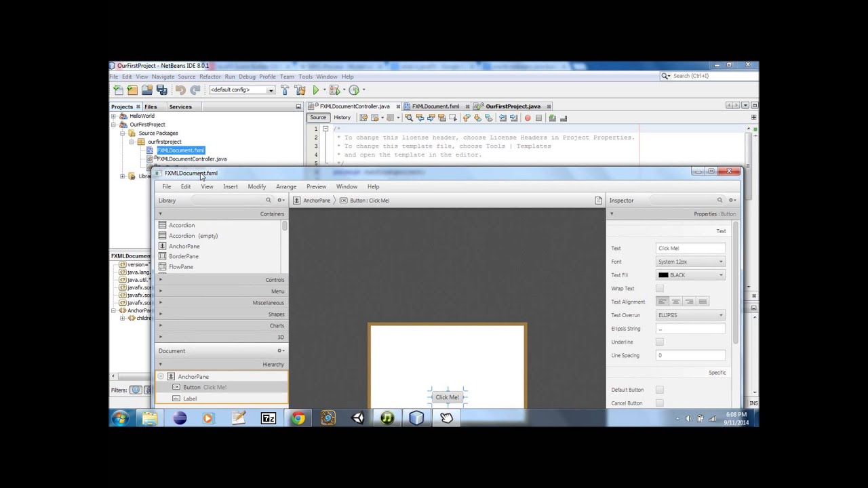The image size is (868, 488).
Task: Set text alignment to left
Action: pyautogui.click(x=663, y=302)
